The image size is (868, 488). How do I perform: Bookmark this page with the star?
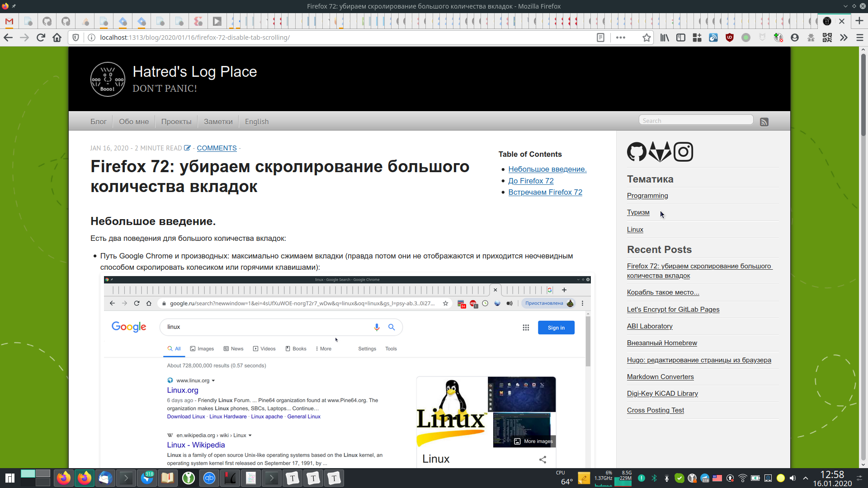coord(646,38)
